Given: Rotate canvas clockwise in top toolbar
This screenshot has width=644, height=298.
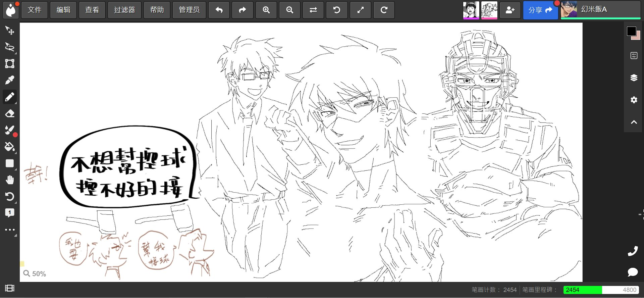Looking at the screenshot, I should [384, 10].
